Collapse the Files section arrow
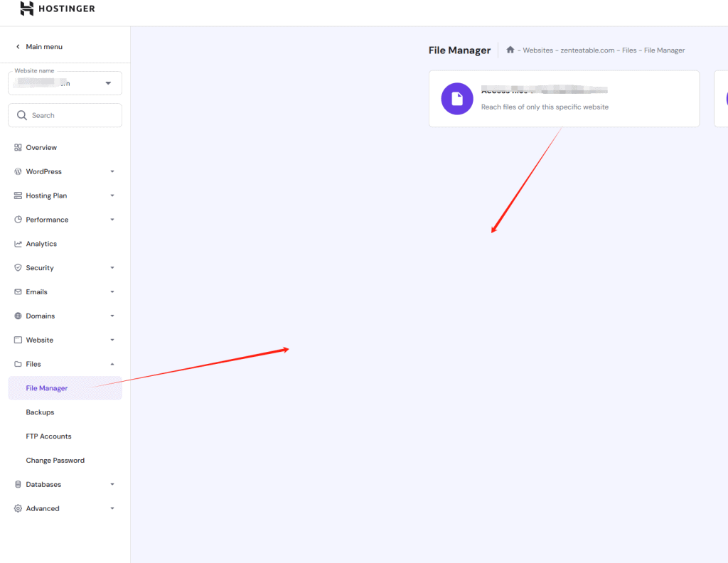The image size is (728, 563). click(112, 365)
